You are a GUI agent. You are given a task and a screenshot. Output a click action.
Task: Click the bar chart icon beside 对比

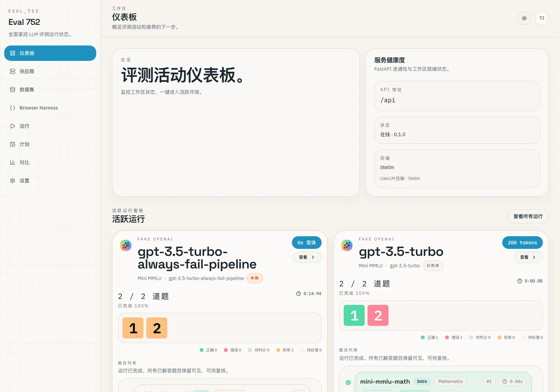click(x=13, y=162)
